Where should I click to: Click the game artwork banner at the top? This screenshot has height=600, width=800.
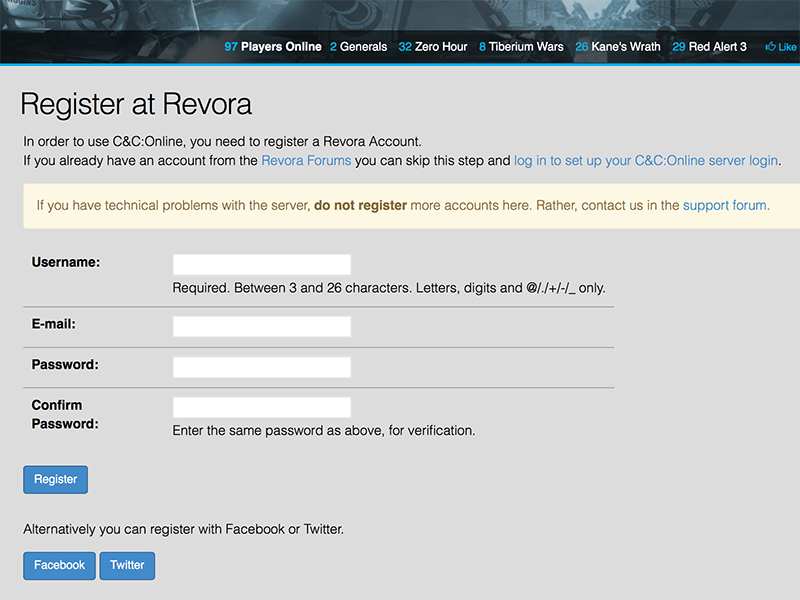pos(400,15)
